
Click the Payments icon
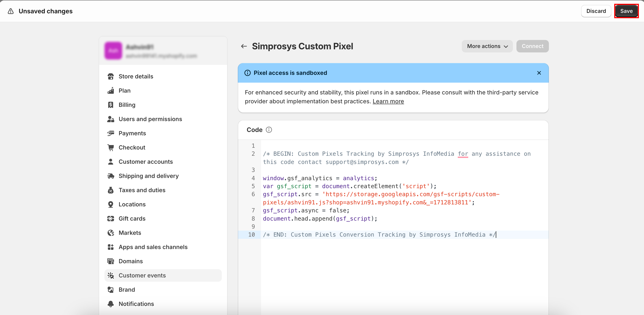110,133
